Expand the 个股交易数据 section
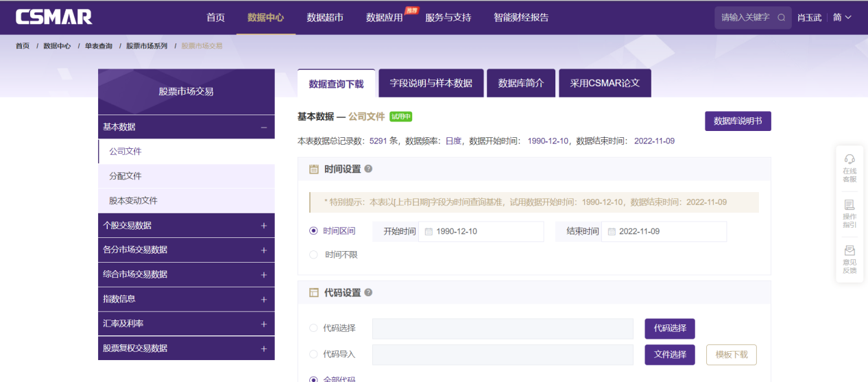 263,226
